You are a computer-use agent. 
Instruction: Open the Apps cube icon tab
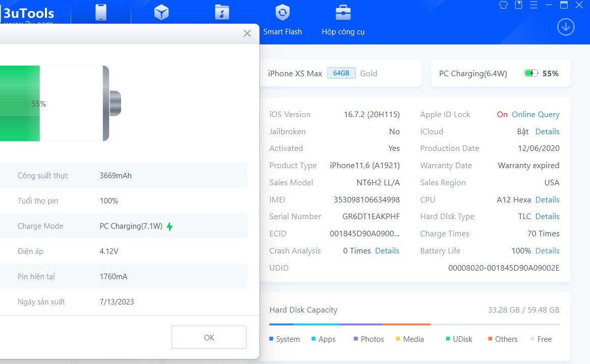(162, 13)
